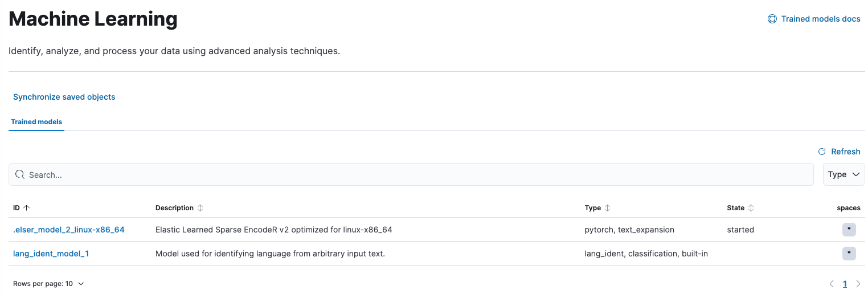Sort by Description column arrows icon
This screenshot has height=298, width=868.
(200, 208)
